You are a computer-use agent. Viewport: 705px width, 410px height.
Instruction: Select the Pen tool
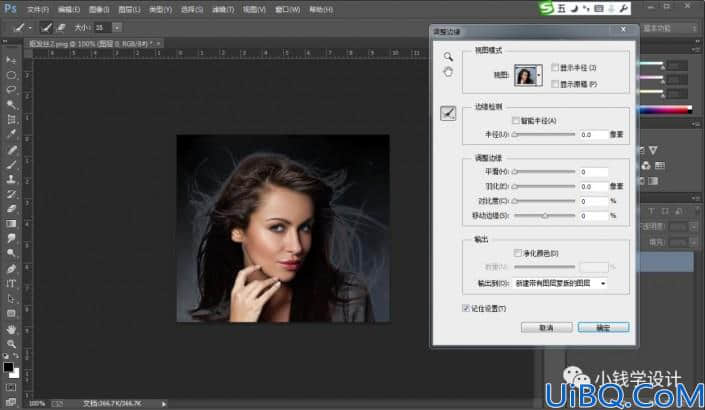point(11,269)
